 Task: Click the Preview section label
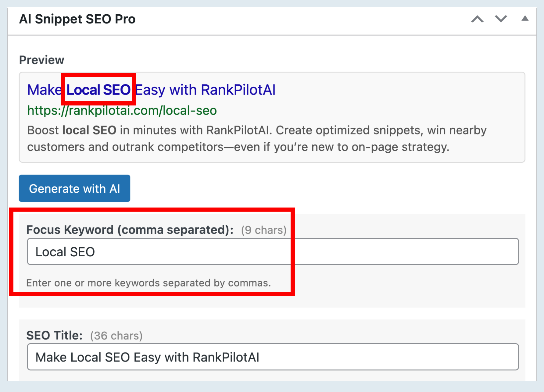pos(41,60)
